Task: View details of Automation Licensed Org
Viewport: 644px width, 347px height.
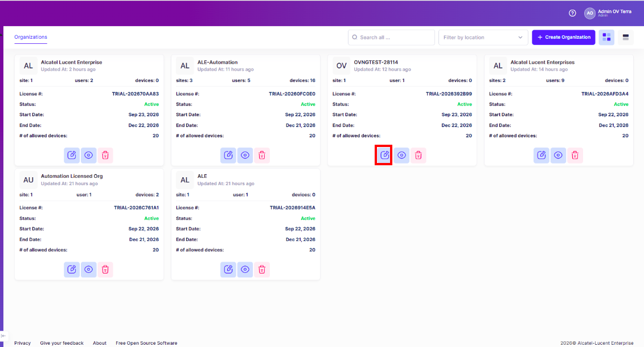Action: [89, 270]
